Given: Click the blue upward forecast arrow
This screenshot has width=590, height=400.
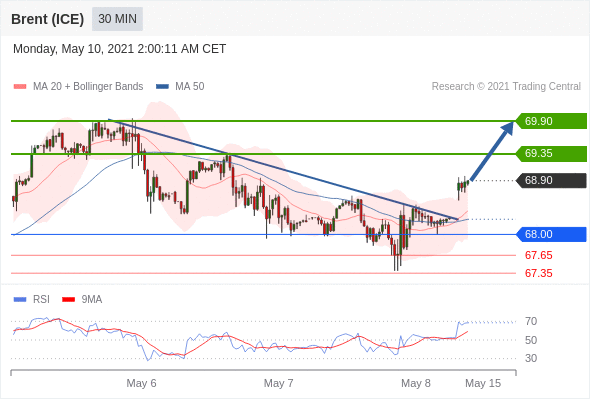Looking at the screenshot, I should [492, 151].
